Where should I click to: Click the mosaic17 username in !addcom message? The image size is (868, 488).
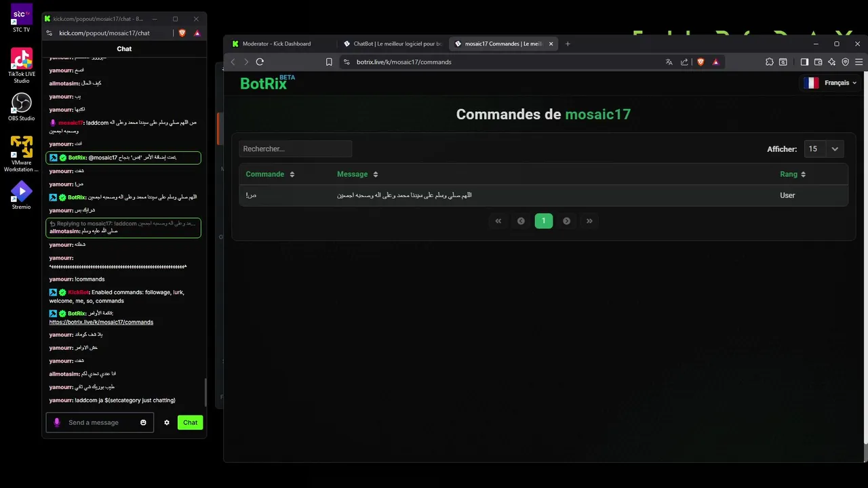click(71, 123)
